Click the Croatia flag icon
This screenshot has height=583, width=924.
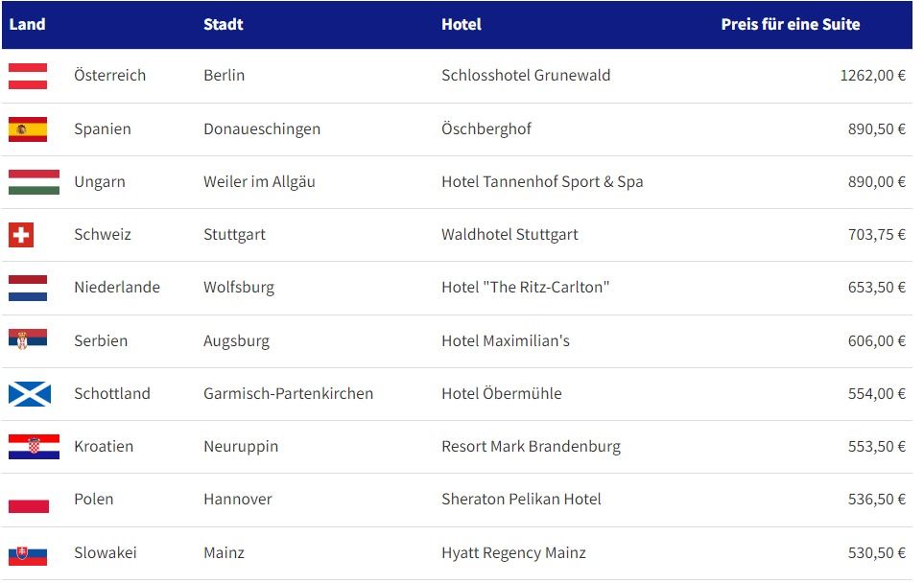(x=34, y=447)
